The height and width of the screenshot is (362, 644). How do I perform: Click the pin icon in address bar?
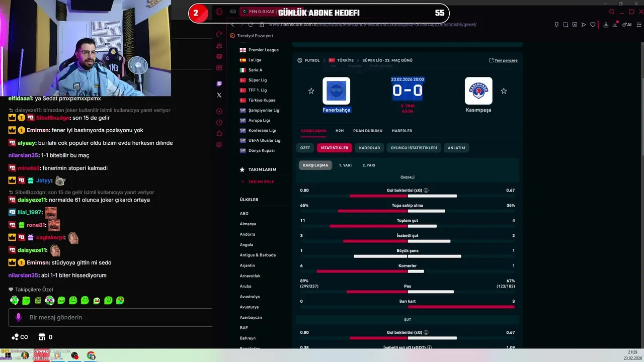click(x=556, y=25)
